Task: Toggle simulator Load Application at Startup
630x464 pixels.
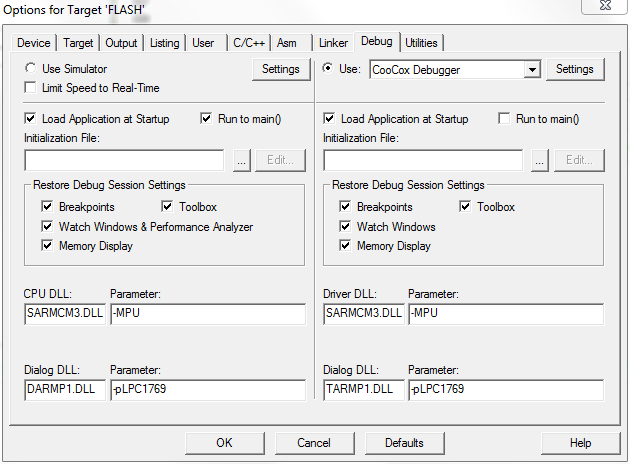Action: tap(30, 119)
